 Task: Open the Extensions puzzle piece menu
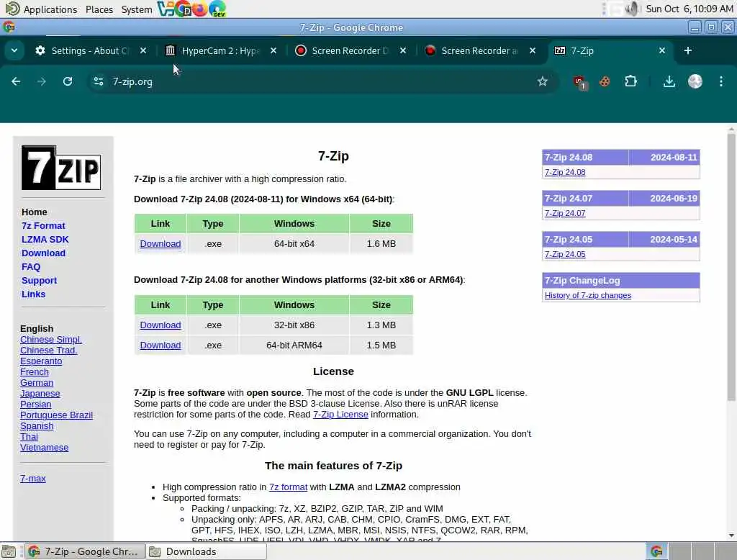630,81
